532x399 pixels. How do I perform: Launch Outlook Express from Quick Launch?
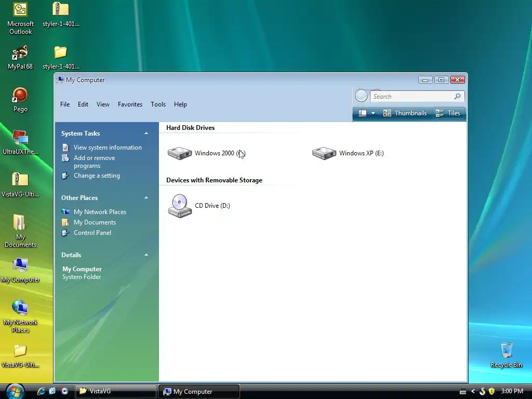tap(52, 391)
